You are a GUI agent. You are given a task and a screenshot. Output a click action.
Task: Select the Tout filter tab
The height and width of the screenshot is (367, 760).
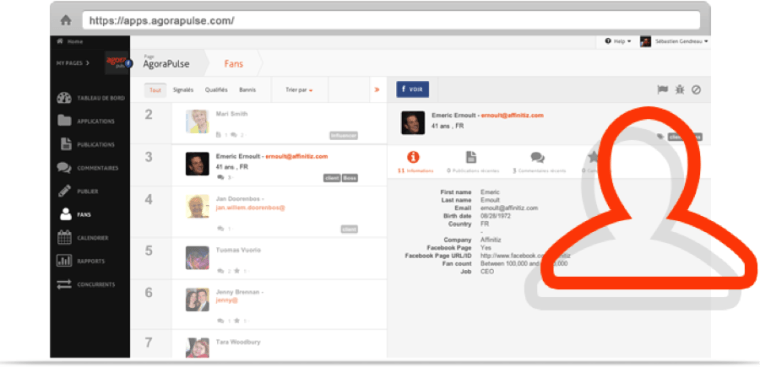point(155,90)
